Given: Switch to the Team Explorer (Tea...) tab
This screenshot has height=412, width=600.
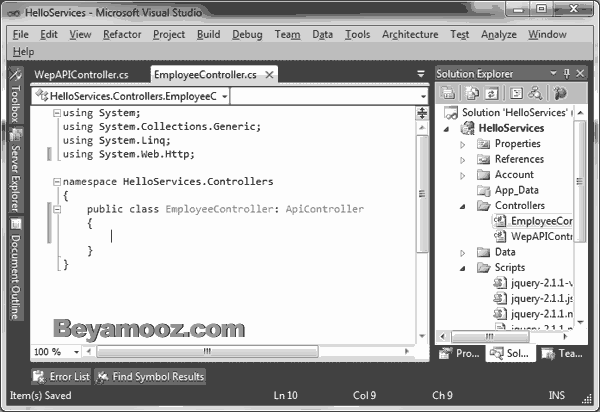Looking at the screenshot, I should (x=562, y=353).
